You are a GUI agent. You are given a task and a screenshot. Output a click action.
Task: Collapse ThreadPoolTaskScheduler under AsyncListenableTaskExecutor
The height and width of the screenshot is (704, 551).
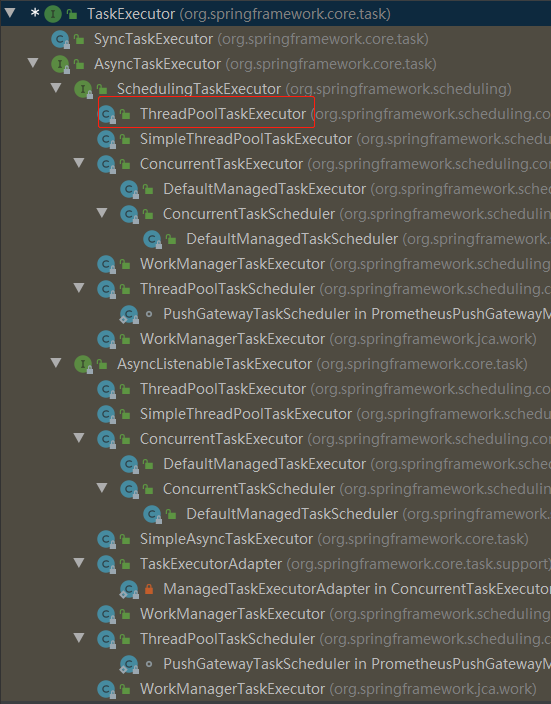(79, 638)
